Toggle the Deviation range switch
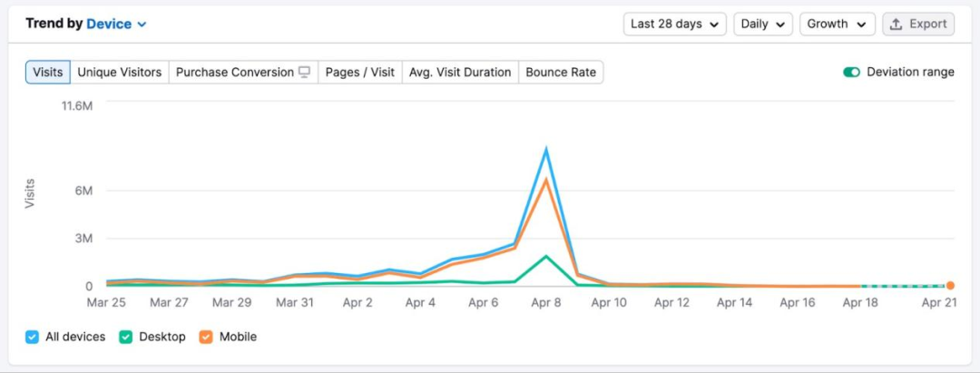The image size is (980, 373). click(x=851, y=73)
